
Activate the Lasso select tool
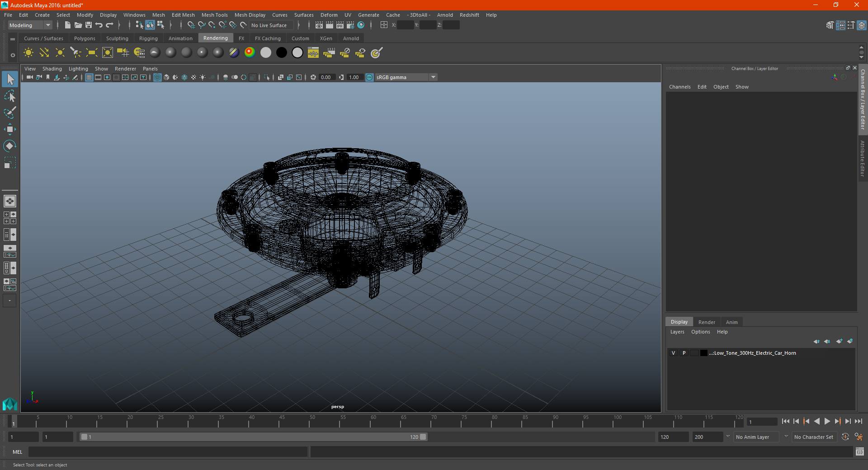click(x=10, y=96)
